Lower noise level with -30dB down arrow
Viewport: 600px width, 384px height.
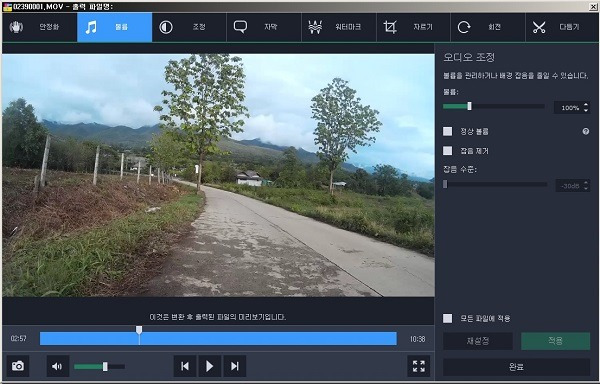(x=587, y=189)
